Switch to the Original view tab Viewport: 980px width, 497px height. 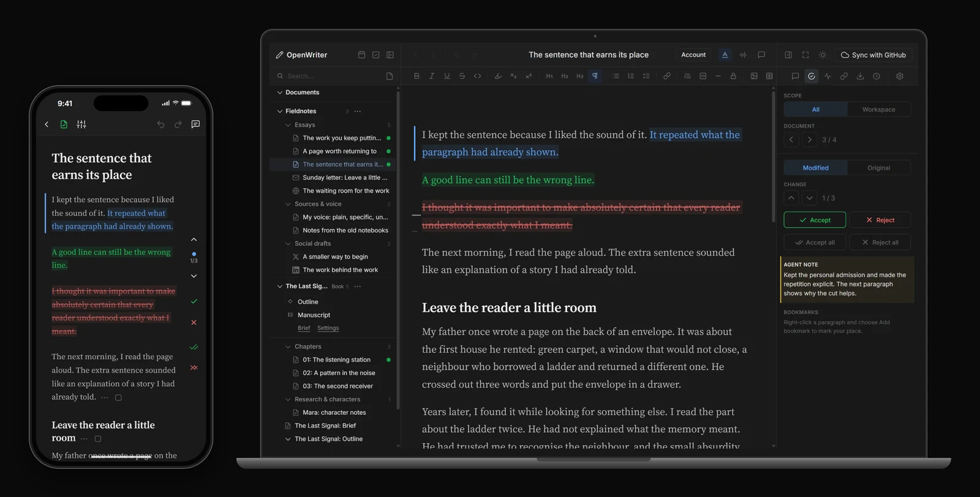(879, 168)
